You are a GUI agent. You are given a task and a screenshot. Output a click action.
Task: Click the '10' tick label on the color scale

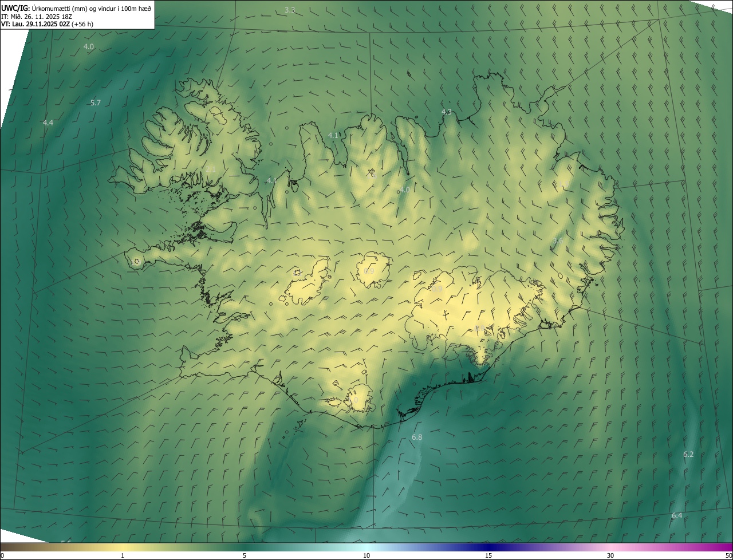pyautogui.click(x=366, y=555)
